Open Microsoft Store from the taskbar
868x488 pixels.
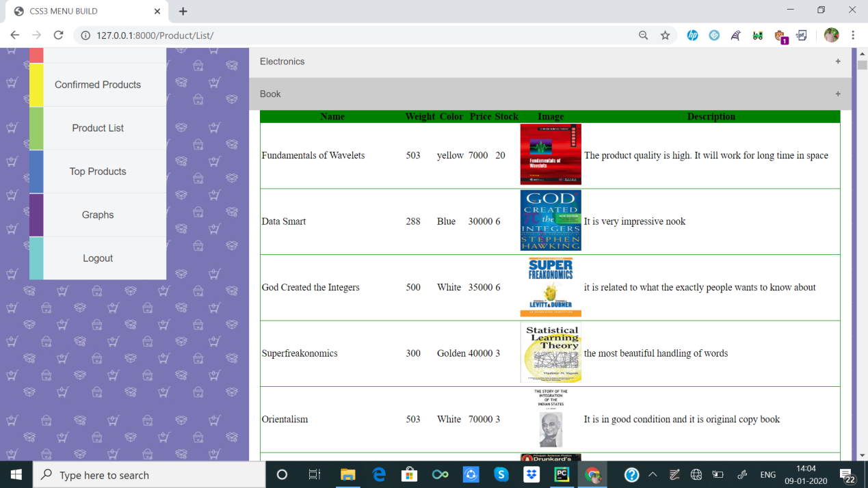[410, 474]
